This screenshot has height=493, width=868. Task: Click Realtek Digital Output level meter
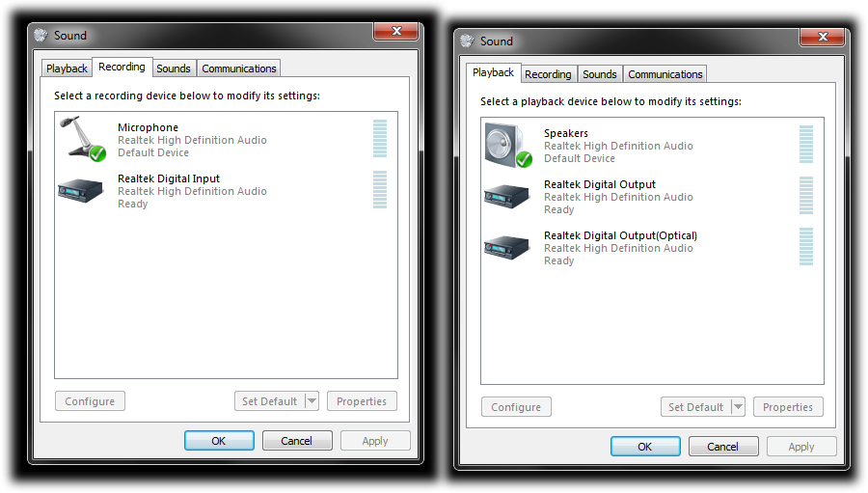click(x=806, y=195)
